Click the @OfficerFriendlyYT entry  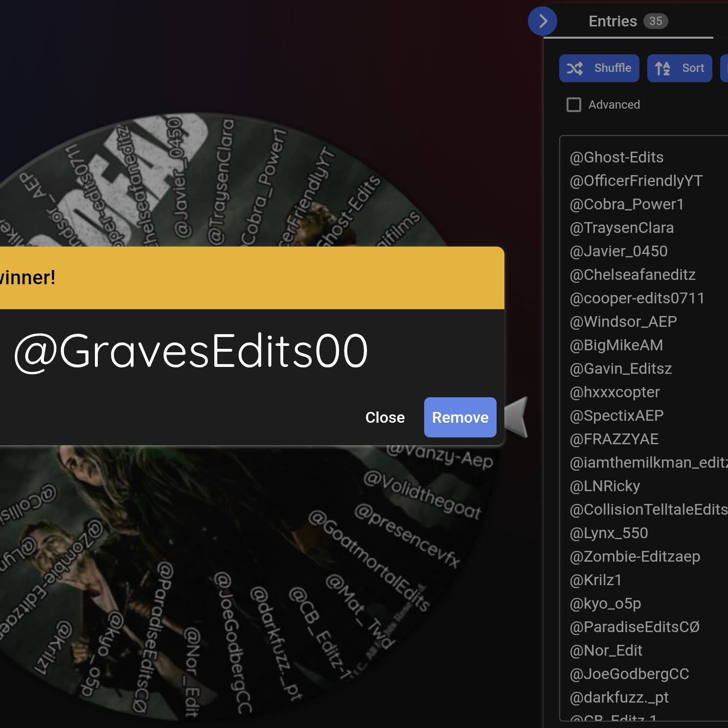pyautogui.click(x=636, y=181)
